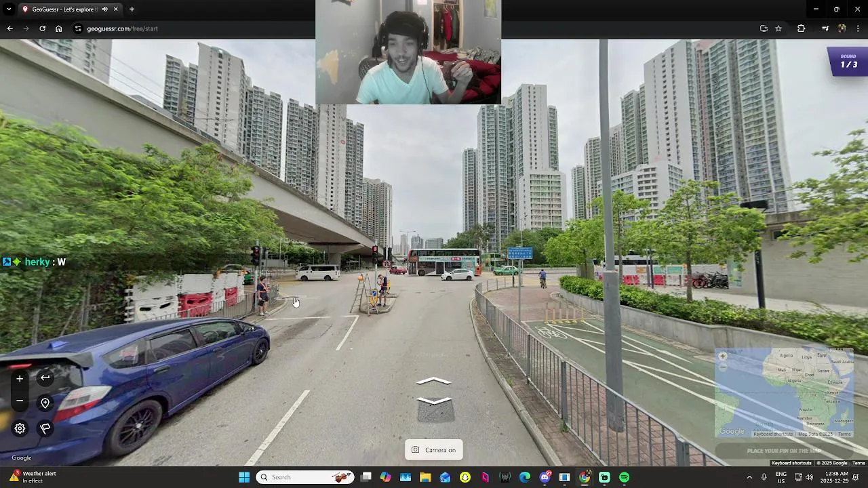Select the GeoGuessr browser tab
868x488 pixels.
[70, 9]
